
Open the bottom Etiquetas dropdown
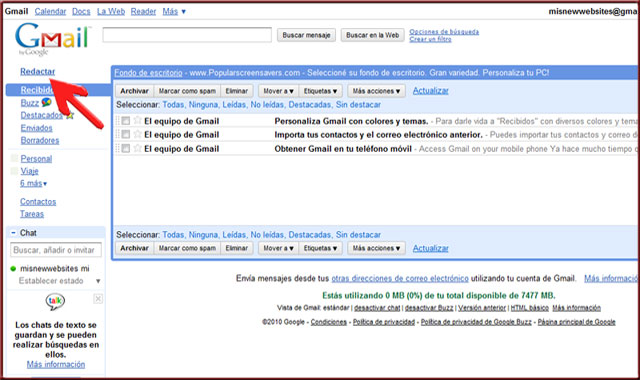(x=320, y=248)
